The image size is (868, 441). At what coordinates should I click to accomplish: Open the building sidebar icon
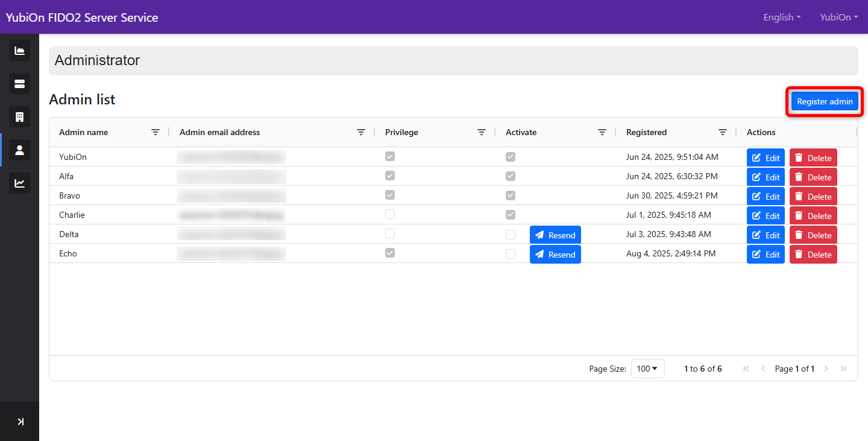coord(19,116)
